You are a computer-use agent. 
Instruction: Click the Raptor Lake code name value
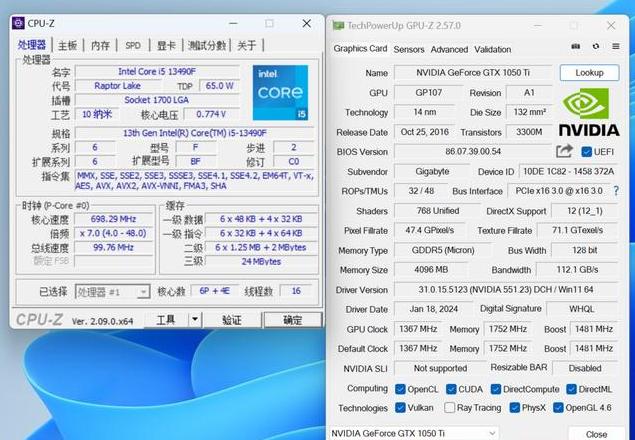click(x=117, y=86)
